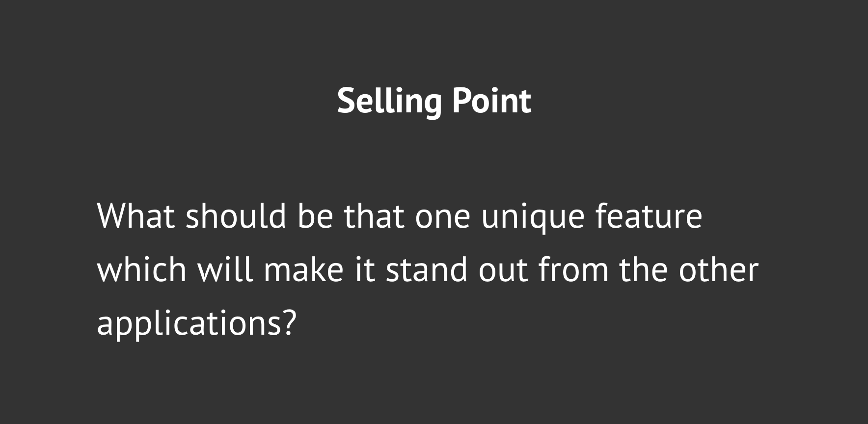The image size is (868, 424).
Task: Click the word 'from' in the paragraph
Action: click(x=573, y=269)
